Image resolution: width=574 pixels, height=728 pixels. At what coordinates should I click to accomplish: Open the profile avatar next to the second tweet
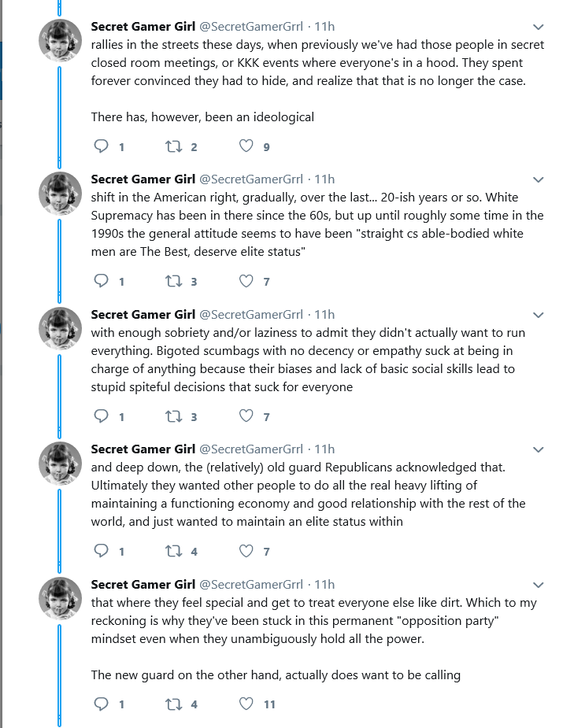pyautogui.click(x=60, y=193)
